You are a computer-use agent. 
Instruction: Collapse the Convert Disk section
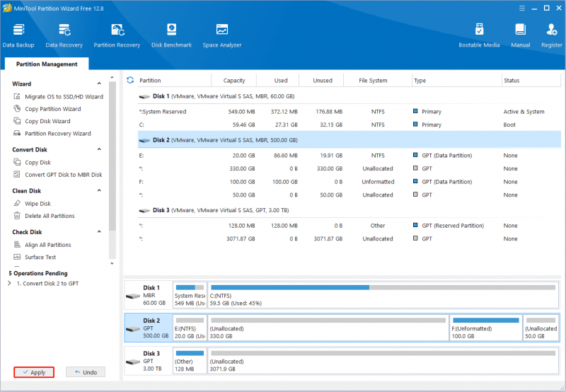(x=99, y=149)
